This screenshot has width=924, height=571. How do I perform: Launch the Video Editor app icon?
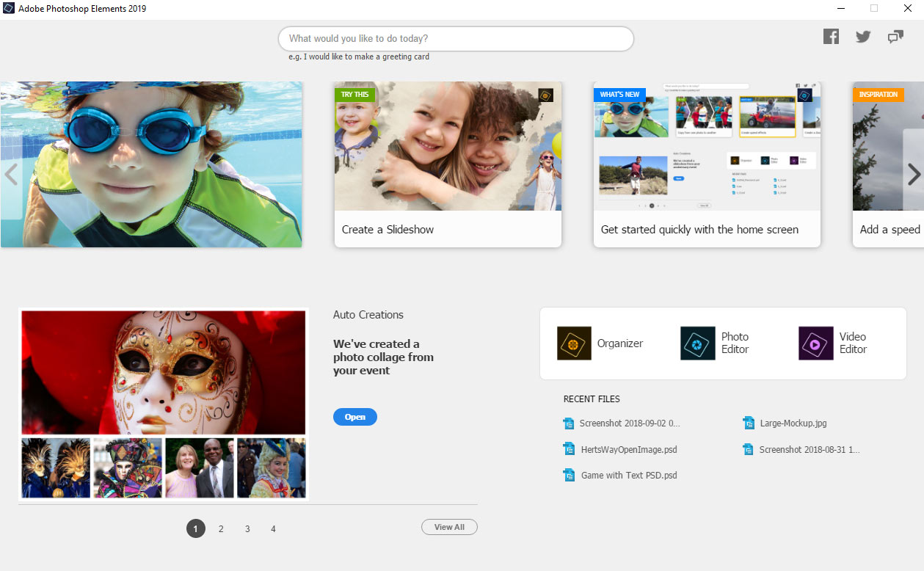pyautogui.click(x=816, y=343)
